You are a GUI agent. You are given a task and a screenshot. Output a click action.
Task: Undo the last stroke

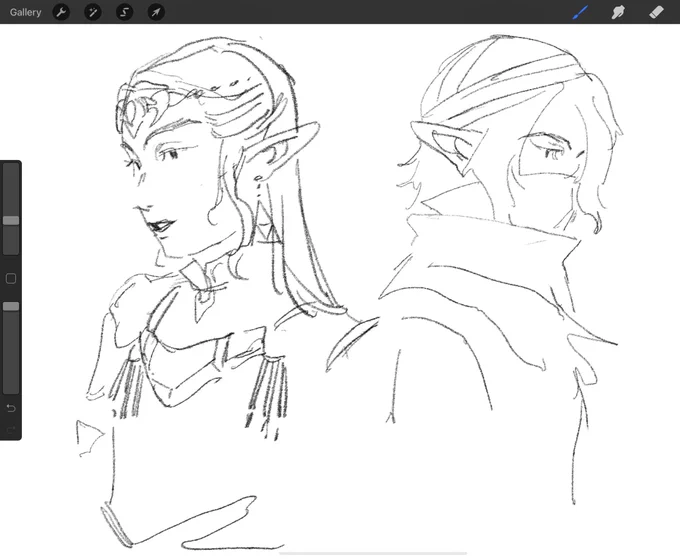tap(11, 408)
